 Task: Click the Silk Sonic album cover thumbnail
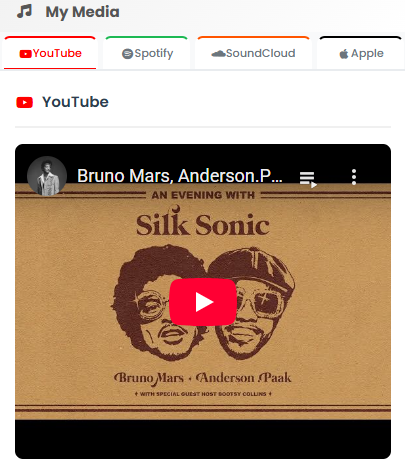203,301
